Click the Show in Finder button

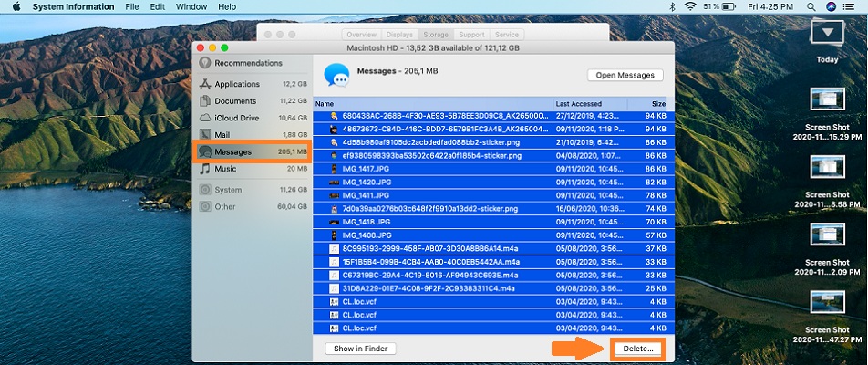coord(360,349)
